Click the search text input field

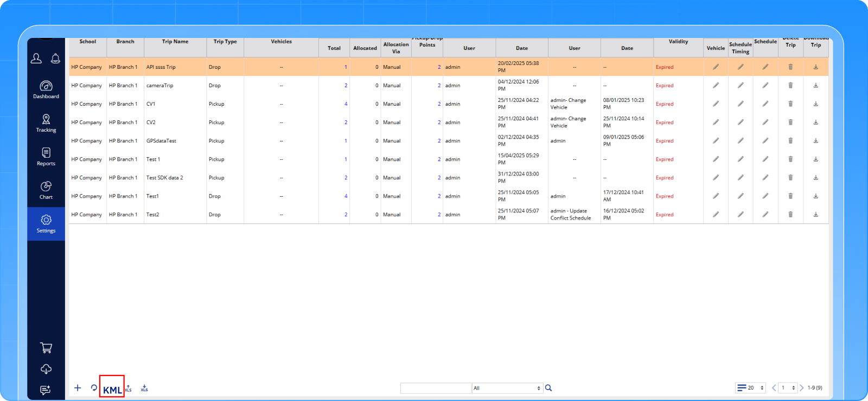[436, 388]
